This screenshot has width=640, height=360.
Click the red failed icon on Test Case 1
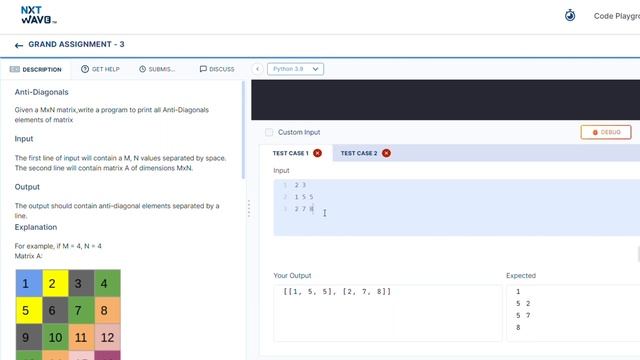click(x=317, y=153)
